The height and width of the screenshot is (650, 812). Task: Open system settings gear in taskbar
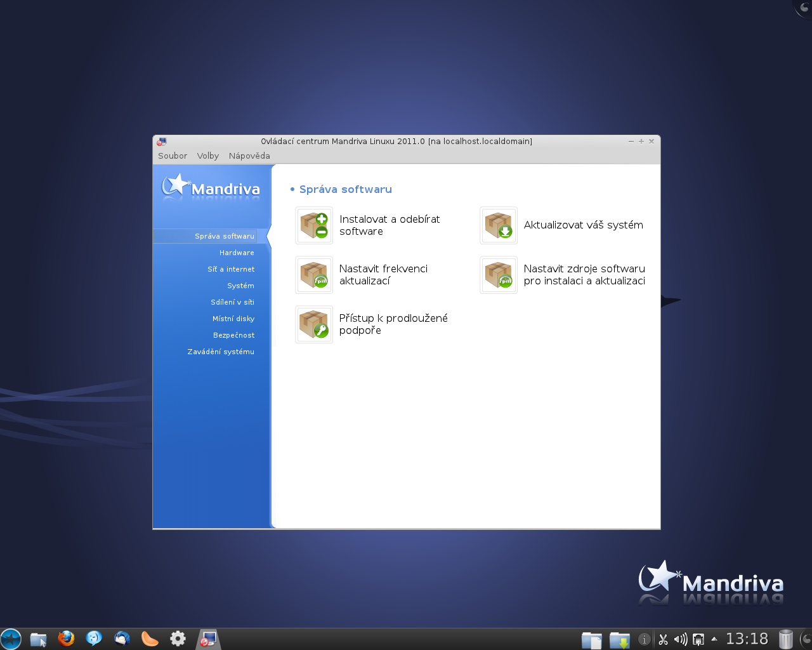tap(178, 639)
